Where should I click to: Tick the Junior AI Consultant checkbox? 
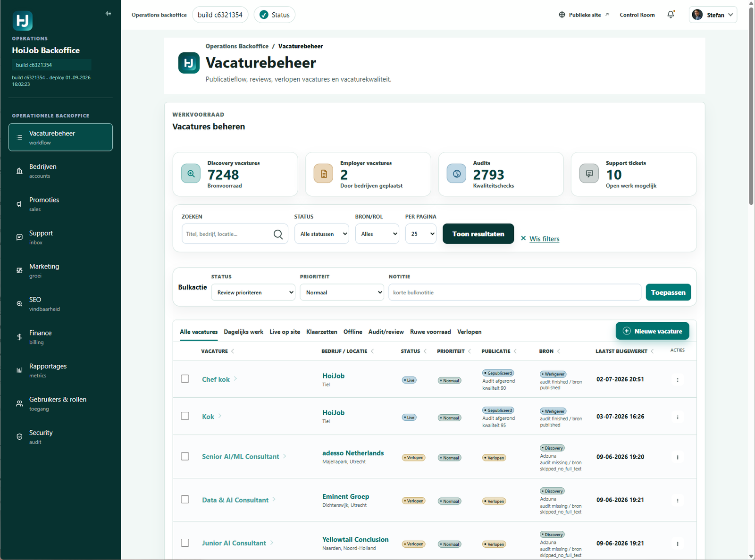[x=185, y=543]
